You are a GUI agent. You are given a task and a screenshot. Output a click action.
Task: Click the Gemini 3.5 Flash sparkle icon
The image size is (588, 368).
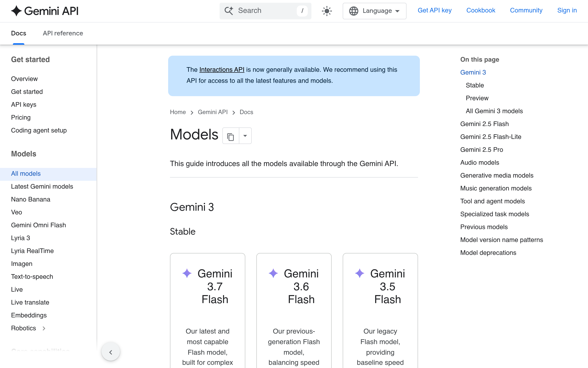(x=360, y=273)
